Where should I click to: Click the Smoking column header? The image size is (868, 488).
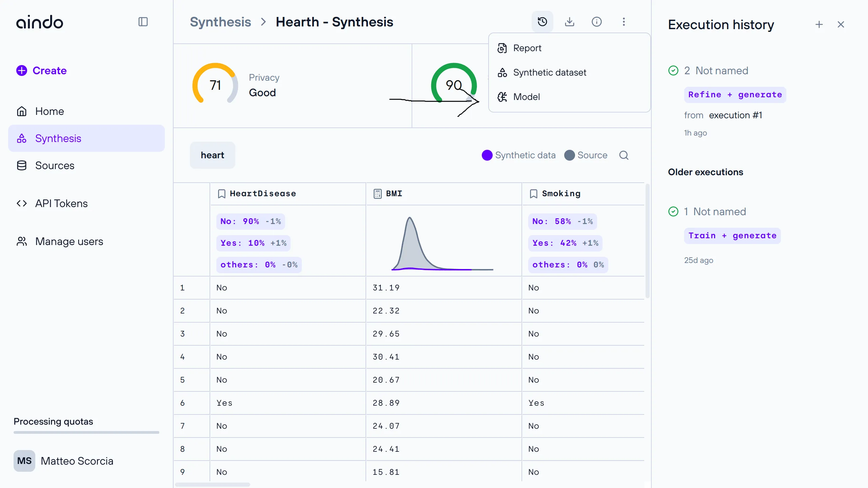(x=583, y=194)
